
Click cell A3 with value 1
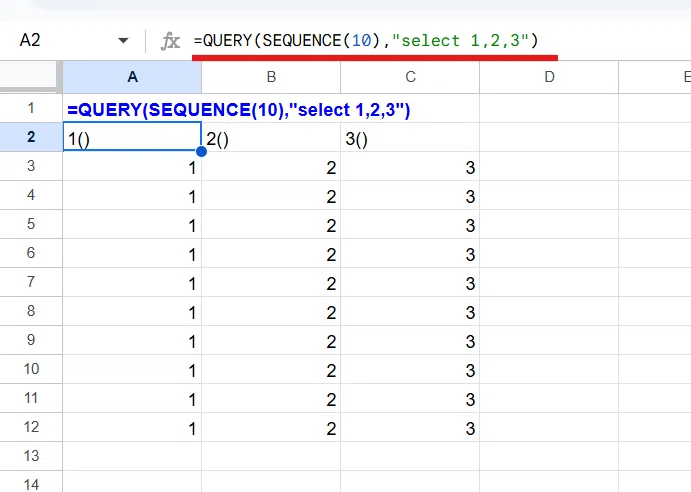tap(132, 166)
